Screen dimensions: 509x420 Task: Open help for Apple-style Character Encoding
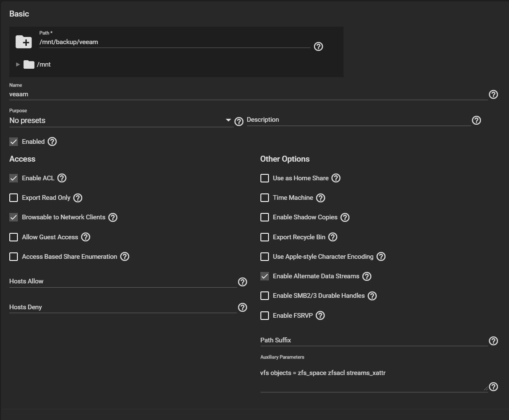[x=381, y=257]
